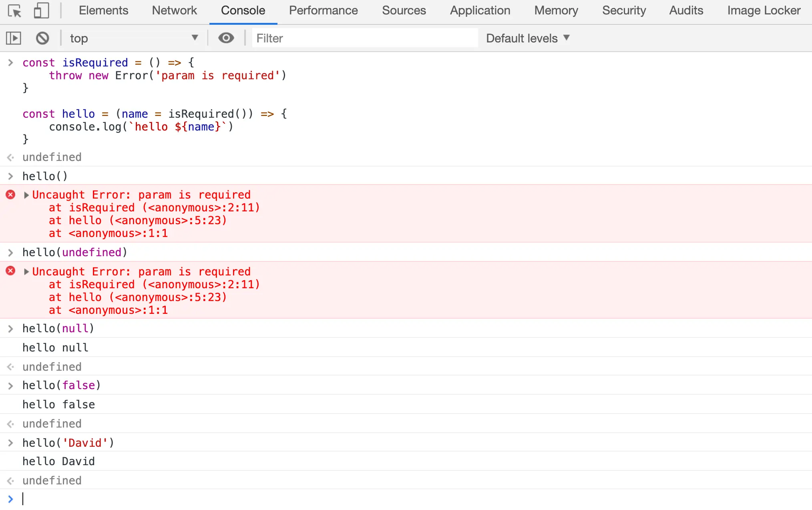Image resolution: width=812 pixels, height=510 pixels.
Task: Click into the Filter input field
Action: pyautogui.click(x=364, y=38)
